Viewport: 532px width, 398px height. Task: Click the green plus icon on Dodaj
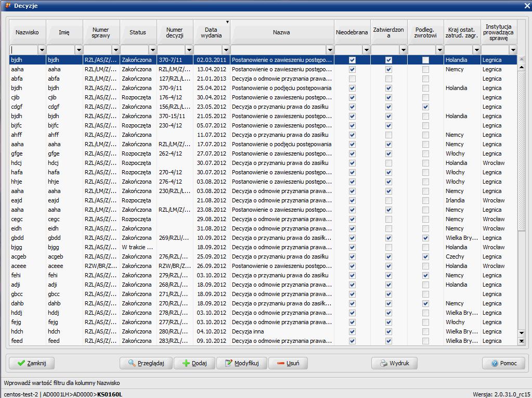tap(186, 363)
